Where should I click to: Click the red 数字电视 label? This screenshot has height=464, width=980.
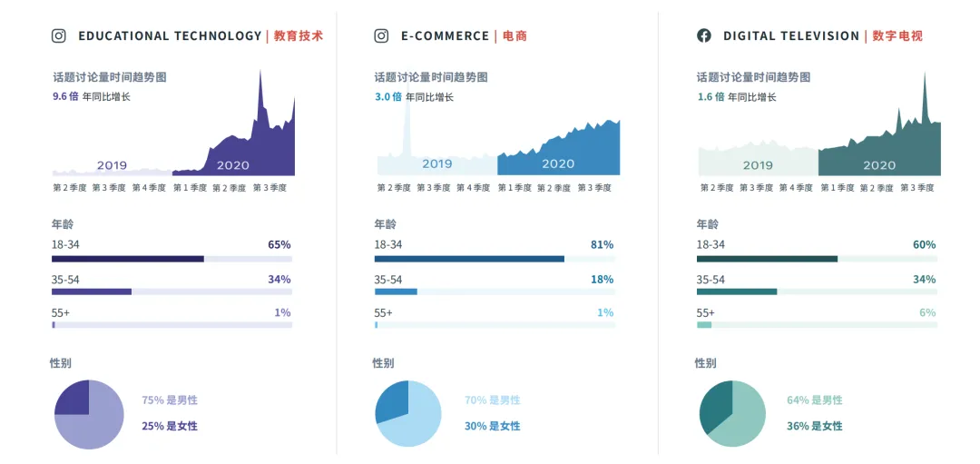point(897,35)
